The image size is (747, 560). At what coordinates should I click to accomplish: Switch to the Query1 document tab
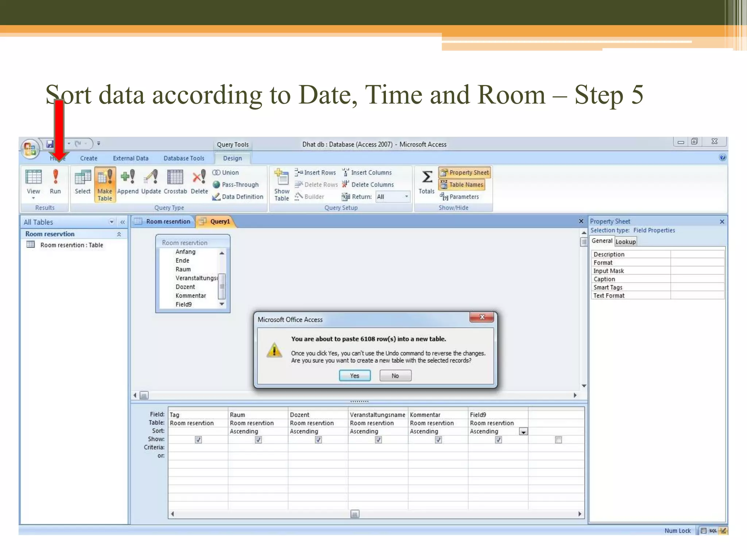(x=216, y=221)
